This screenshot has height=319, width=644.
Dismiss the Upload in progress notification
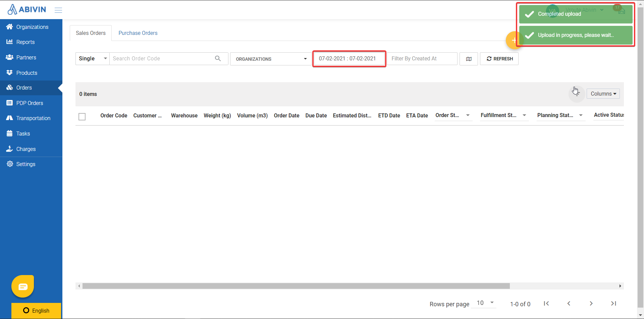coord(576,35)
